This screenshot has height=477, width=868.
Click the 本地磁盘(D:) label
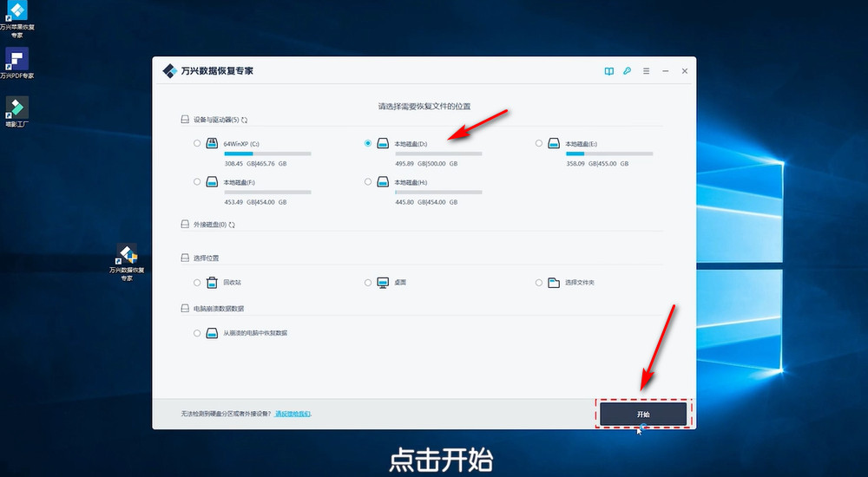click(x=411, y=144)
